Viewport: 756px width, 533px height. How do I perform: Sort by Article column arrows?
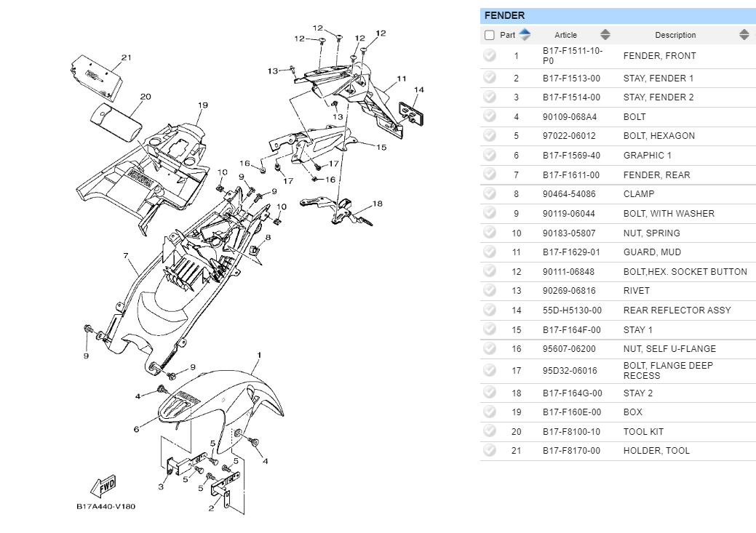(x=605, y=35)
